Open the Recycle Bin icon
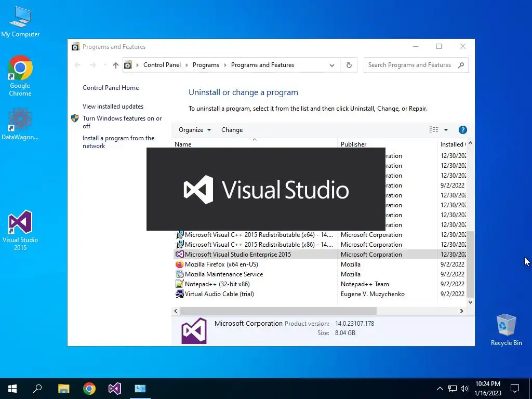This screenshot has width=532, height=399. [x=506, y=330]
